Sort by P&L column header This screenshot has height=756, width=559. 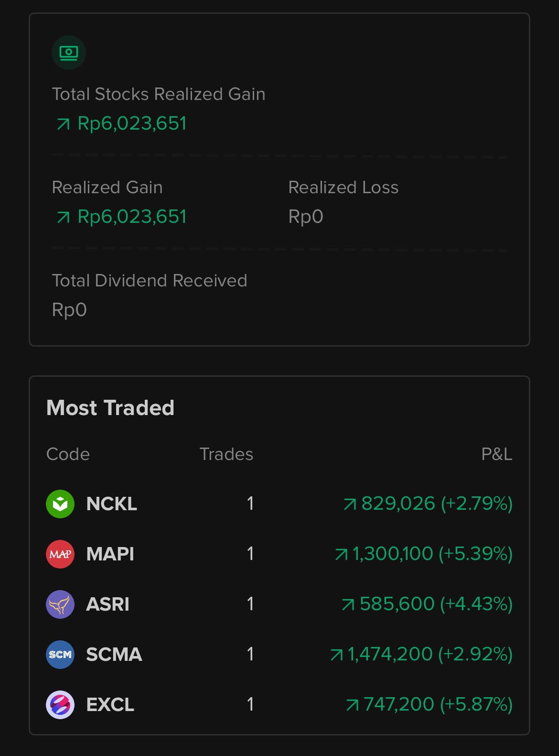pos(497,454)
